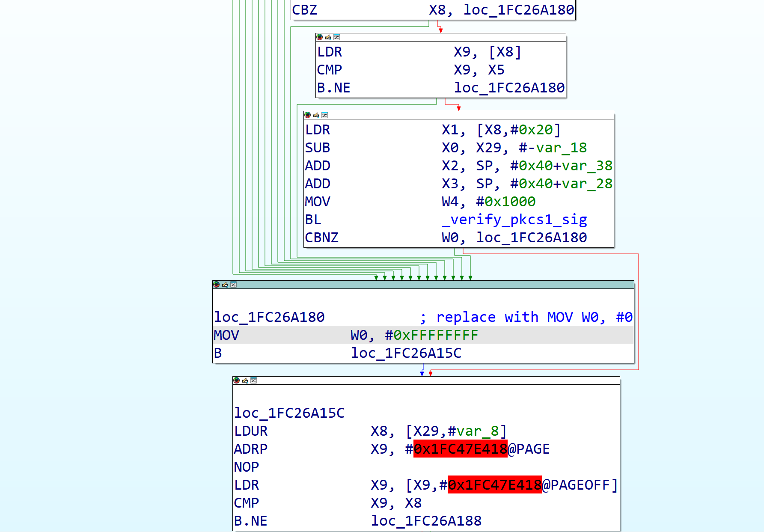
Task: Click group nodes icon on LDR X9 node
Action: (x=336, y=37)
